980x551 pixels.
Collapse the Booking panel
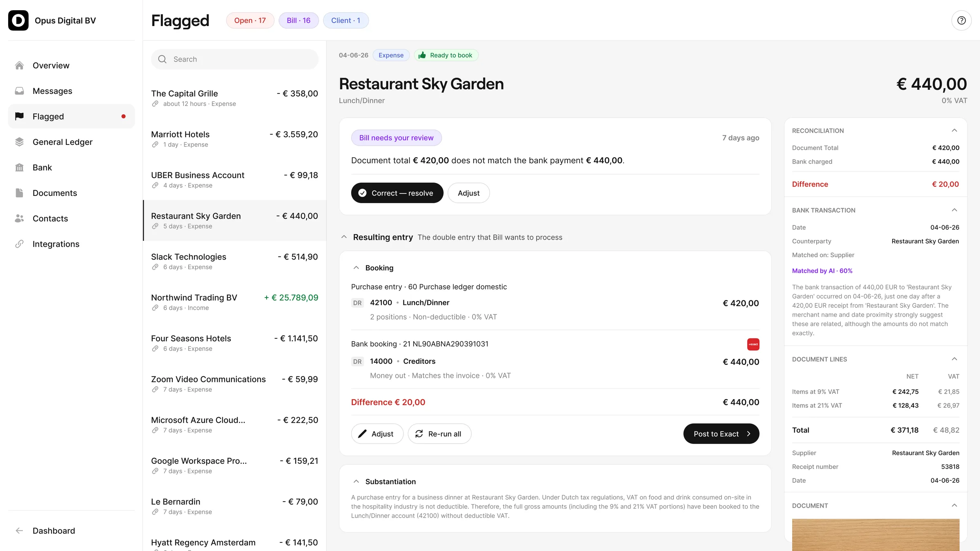tap(356, 268)
